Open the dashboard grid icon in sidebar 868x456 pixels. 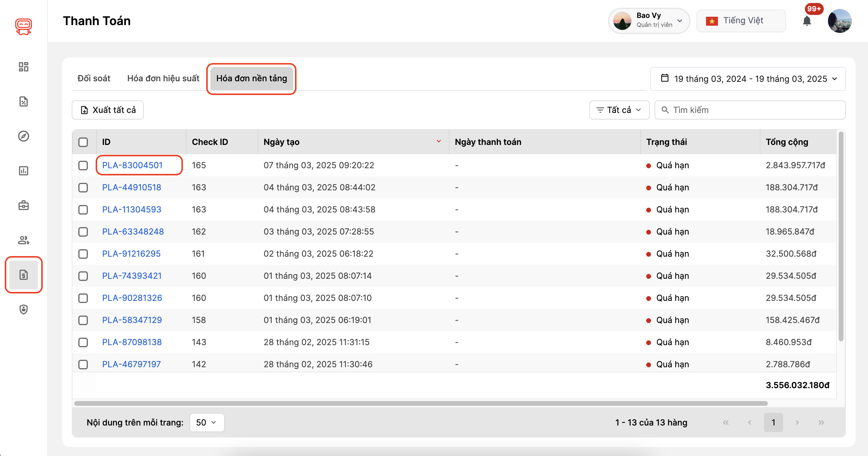coord(23,67)
